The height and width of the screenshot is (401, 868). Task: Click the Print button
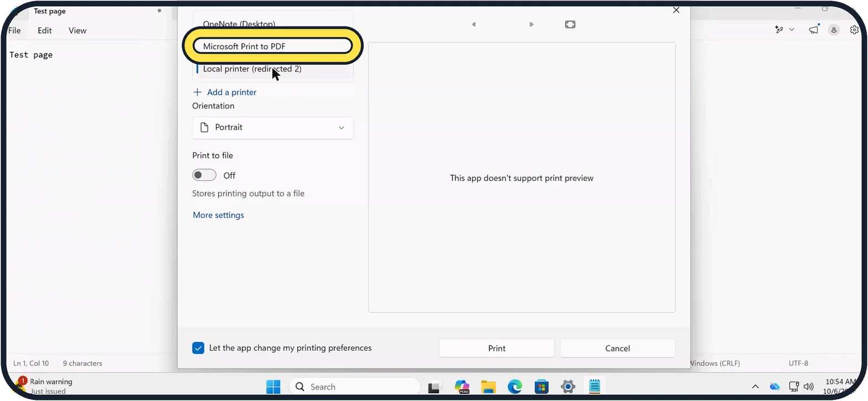(x=497, y=348)
